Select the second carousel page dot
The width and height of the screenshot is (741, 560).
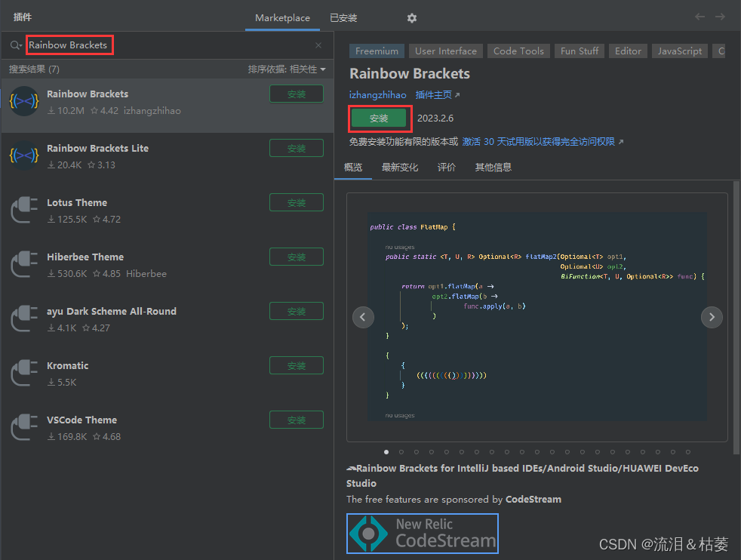coord(401,452)
